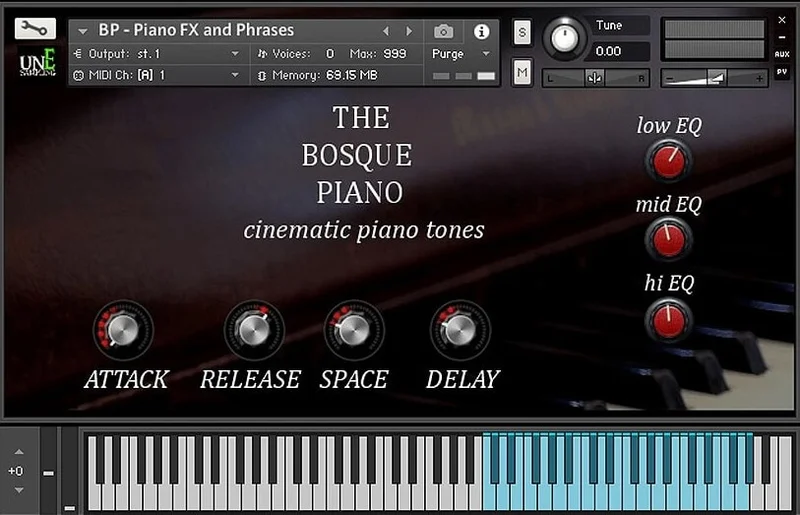This screenshot has height=515, width=800.
Task: Click the MIDI channel icon
Action: click(x=78, y=76)
